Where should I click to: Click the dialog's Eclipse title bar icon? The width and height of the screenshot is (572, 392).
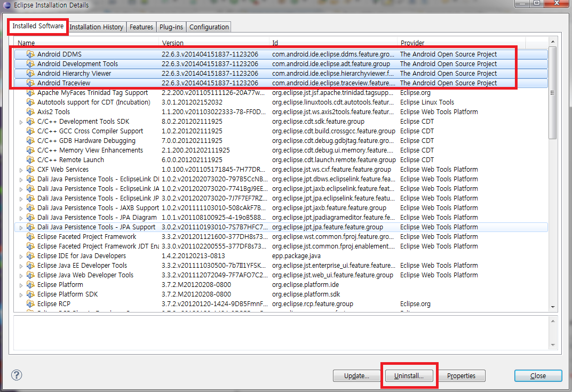coord(5,5)
